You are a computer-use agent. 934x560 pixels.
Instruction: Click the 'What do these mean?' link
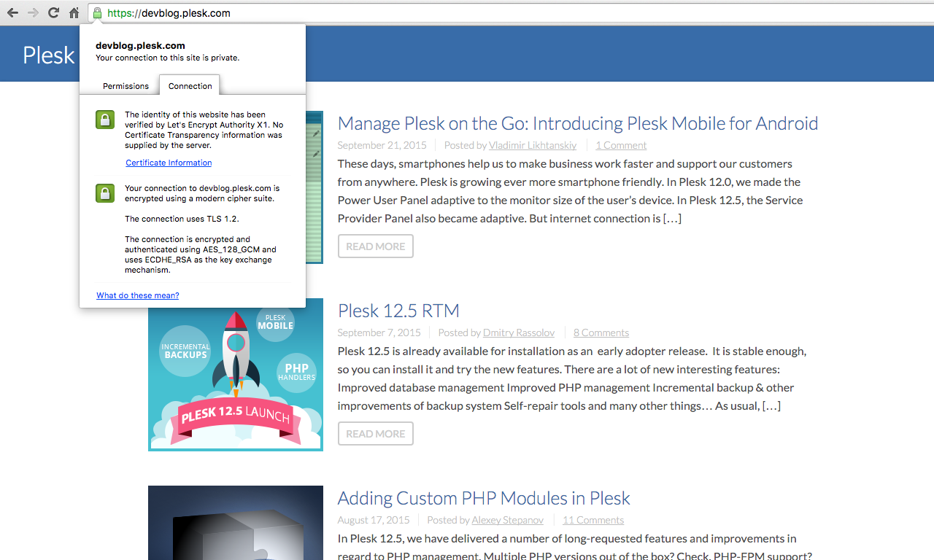[x=137, y=295]
